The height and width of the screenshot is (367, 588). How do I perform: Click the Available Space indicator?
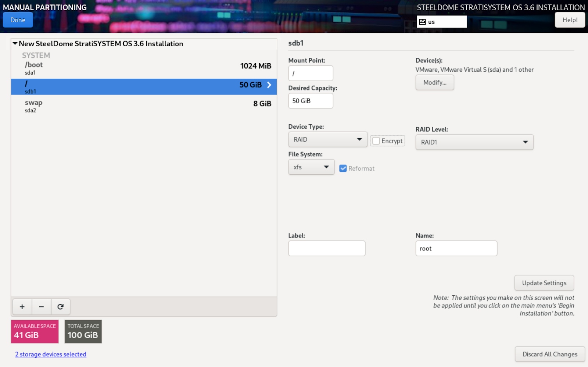pos(35,331)
